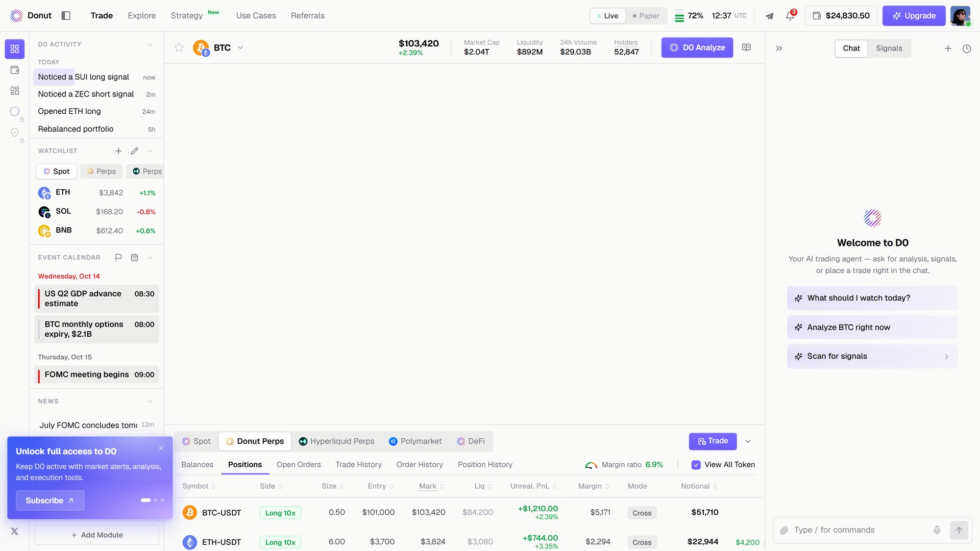Screen dimensions: 980x551
Task: Click the purple Trade button
Action: click(713, 441)
